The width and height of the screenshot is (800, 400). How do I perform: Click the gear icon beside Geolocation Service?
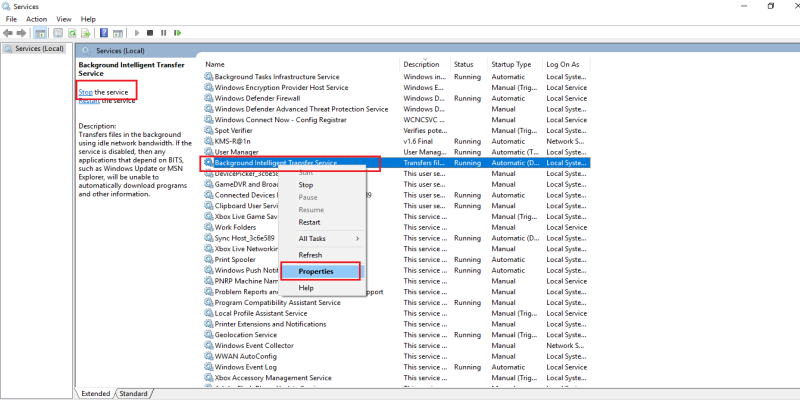coord(209,335)
